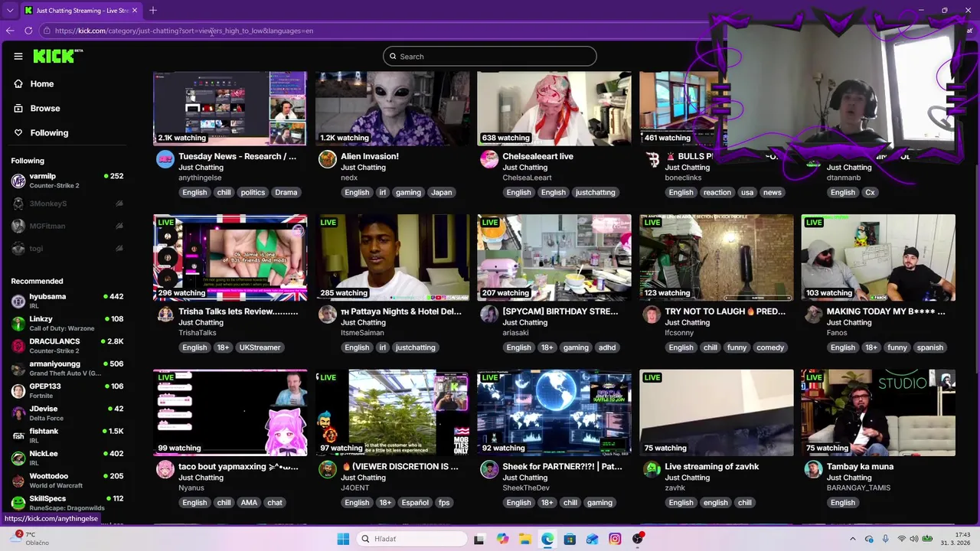Open recommended channel Linkzy

point(67,323)
